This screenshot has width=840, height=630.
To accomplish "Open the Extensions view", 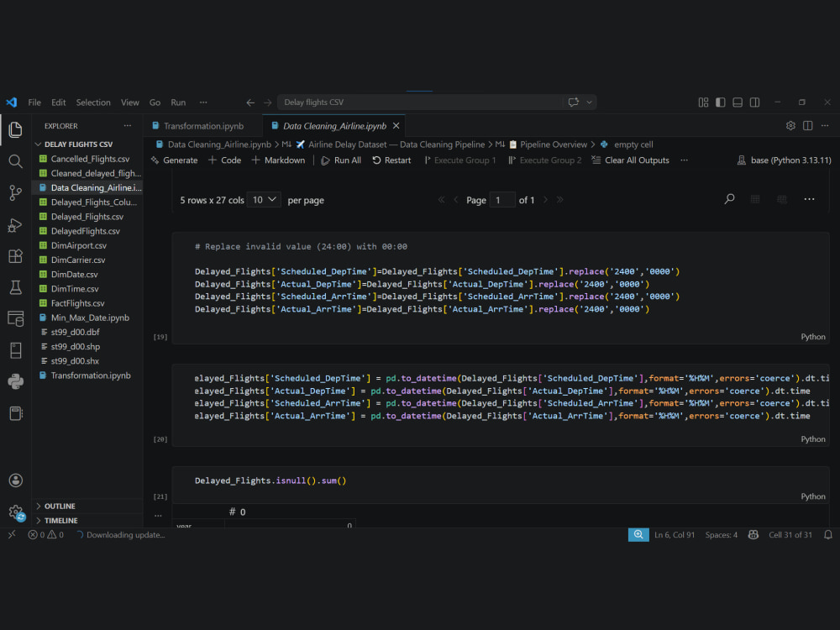I will tap(15, 256).
